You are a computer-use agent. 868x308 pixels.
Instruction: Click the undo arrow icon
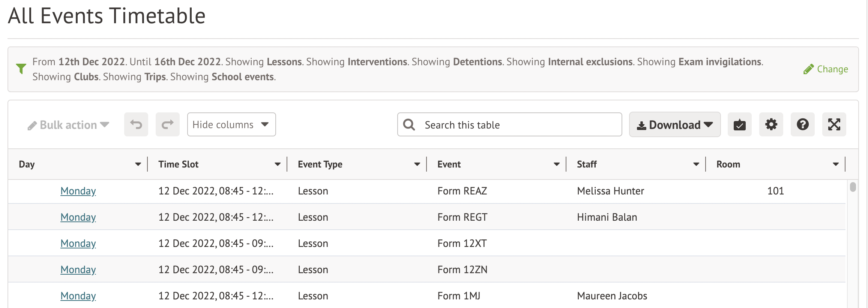click(136, 124)
